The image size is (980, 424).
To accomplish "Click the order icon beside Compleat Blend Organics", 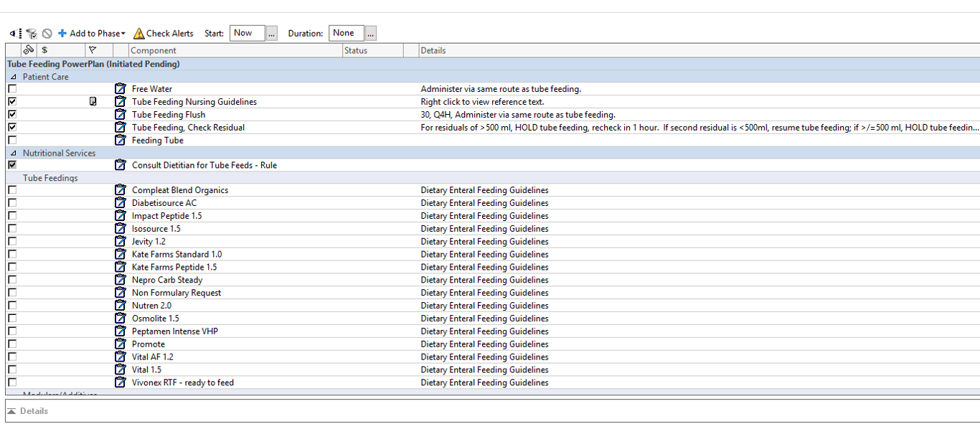I will point(121,190).
